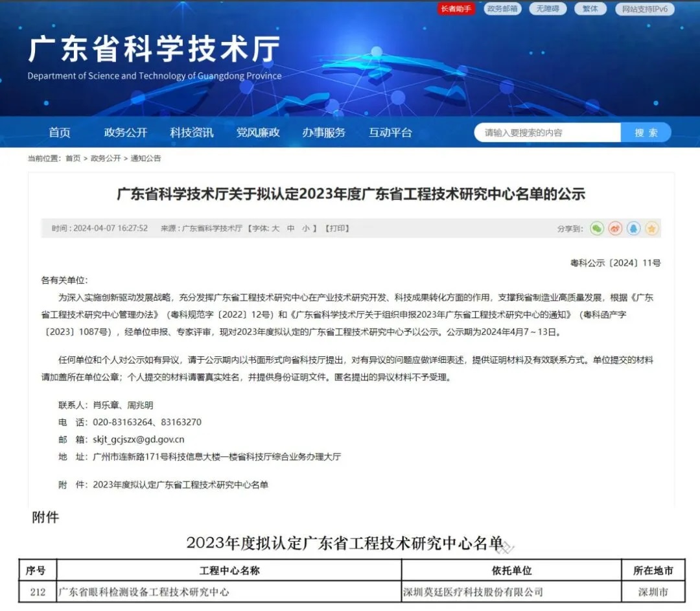Click the English subtitle Department of Science and Technology

[154, 76]
